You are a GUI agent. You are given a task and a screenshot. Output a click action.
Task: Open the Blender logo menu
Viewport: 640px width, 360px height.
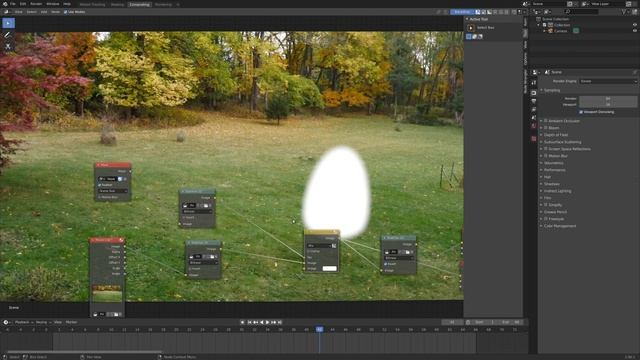pos(5,4)
